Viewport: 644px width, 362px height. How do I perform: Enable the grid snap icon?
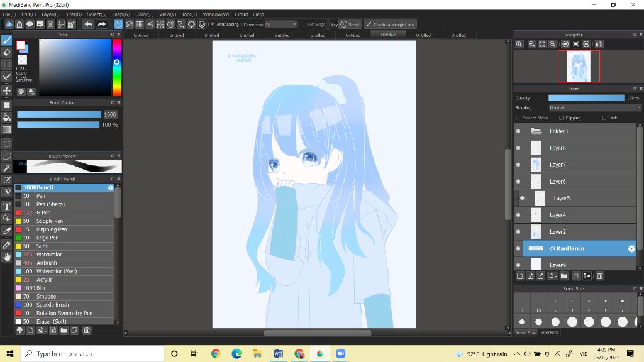pyautogui.click(x=139, y=25)
